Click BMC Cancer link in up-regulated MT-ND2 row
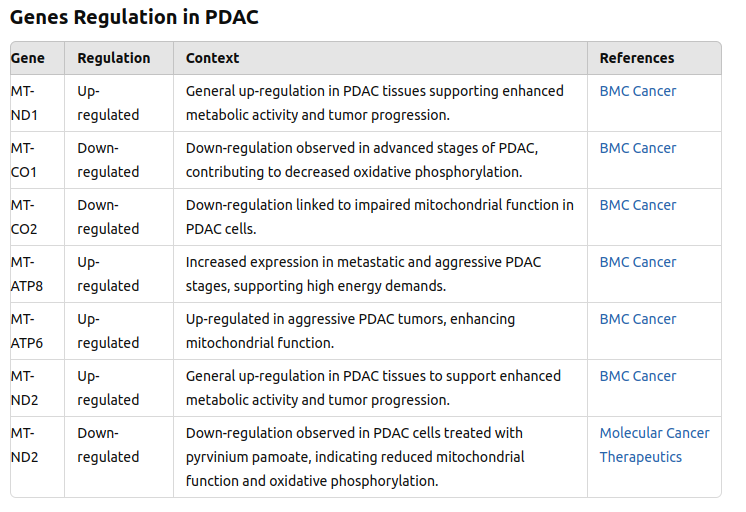This screenshot has height=512, width=746. pos(637,376)
